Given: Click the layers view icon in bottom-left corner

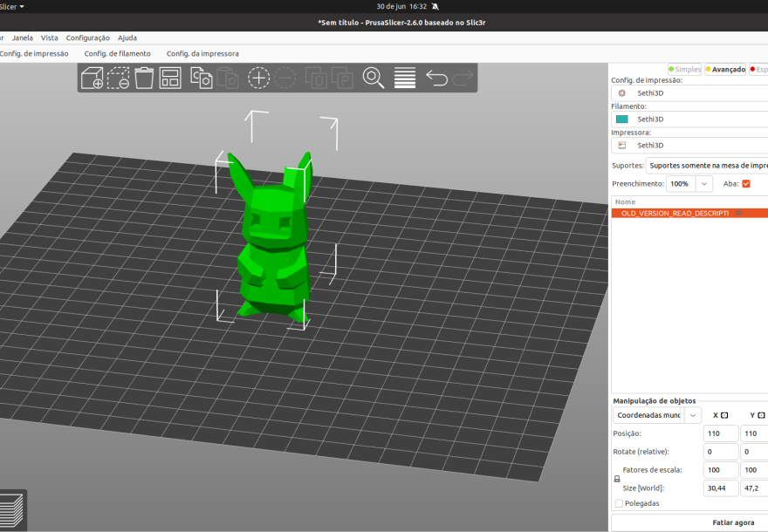Looking at the screenshot, I should 11,510.
